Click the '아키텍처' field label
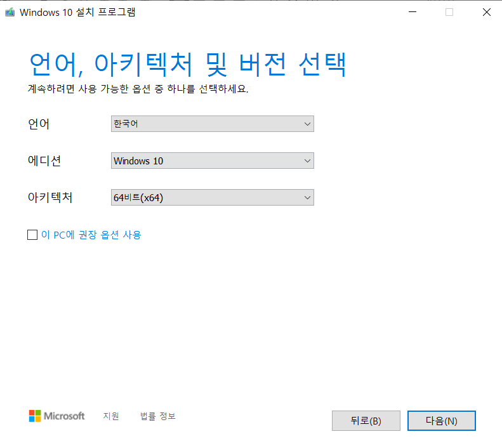502x448 pixels. (50, 197)
